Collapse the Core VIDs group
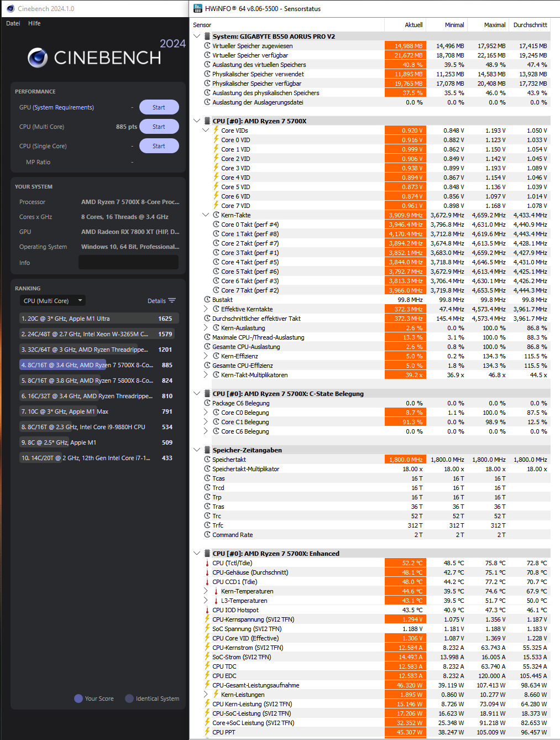 pos(206,131)
